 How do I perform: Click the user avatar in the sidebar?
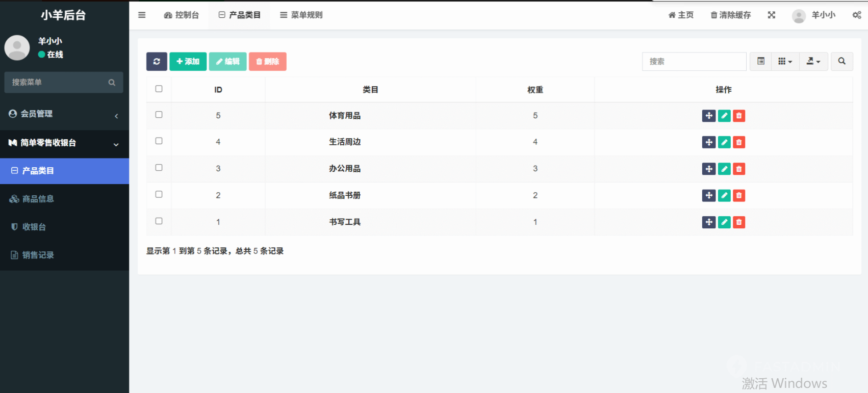[17, 47]
